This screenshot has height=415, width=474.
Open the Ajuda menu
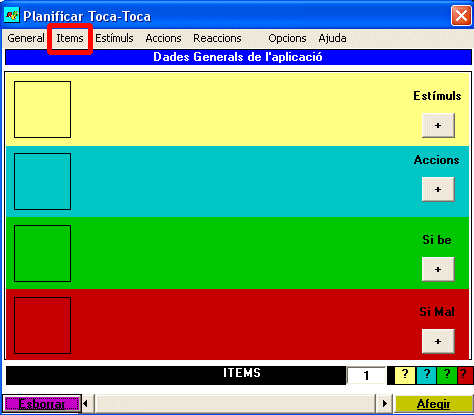pos(332,38)
